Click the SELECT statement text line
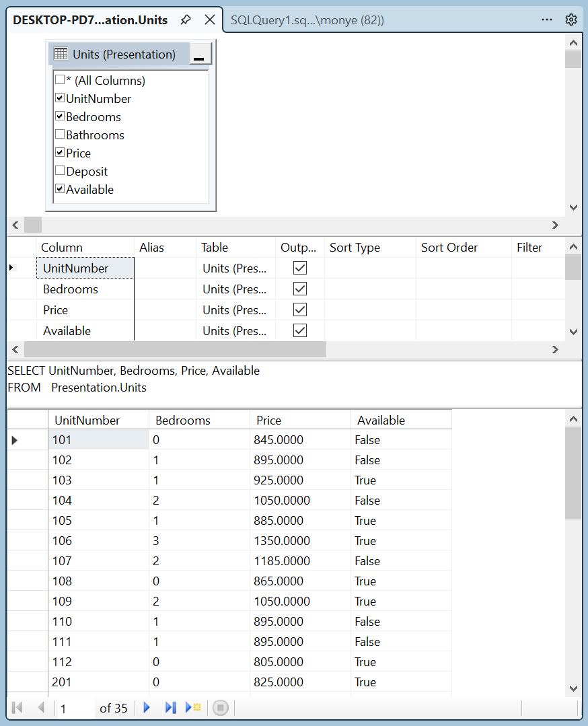Screen dimensions: 588x726 click(x=133, y=371)
